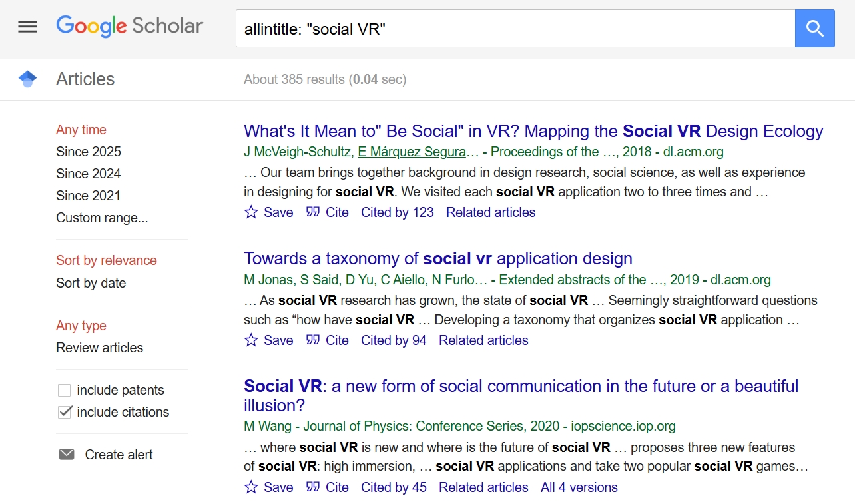View All 4 versions of Wang article
The width and height of the screenshot is (855, 504).
[579, 487]
